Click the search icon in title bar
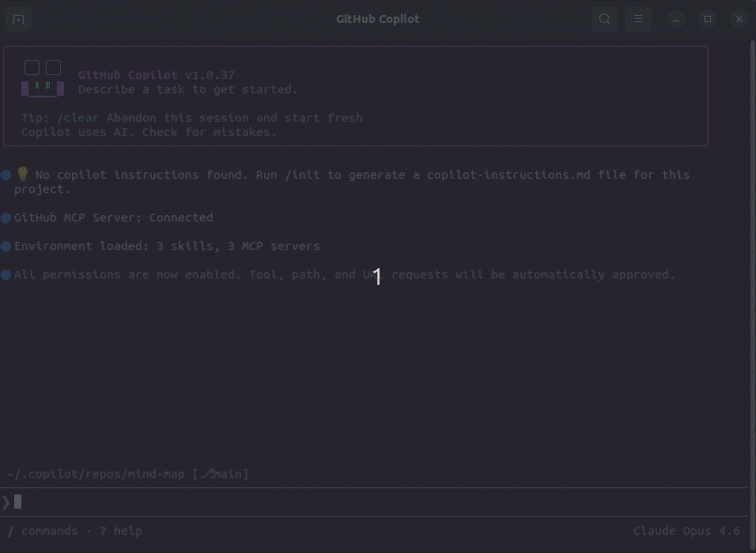The height and width of the screenshot is (553, 756). (605, 19)
